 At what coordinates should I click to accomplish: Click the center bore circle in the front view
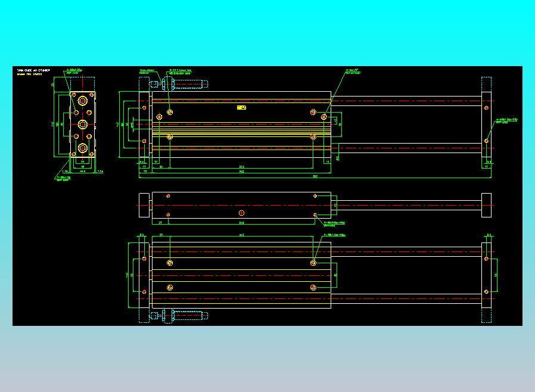pos(241,213)
